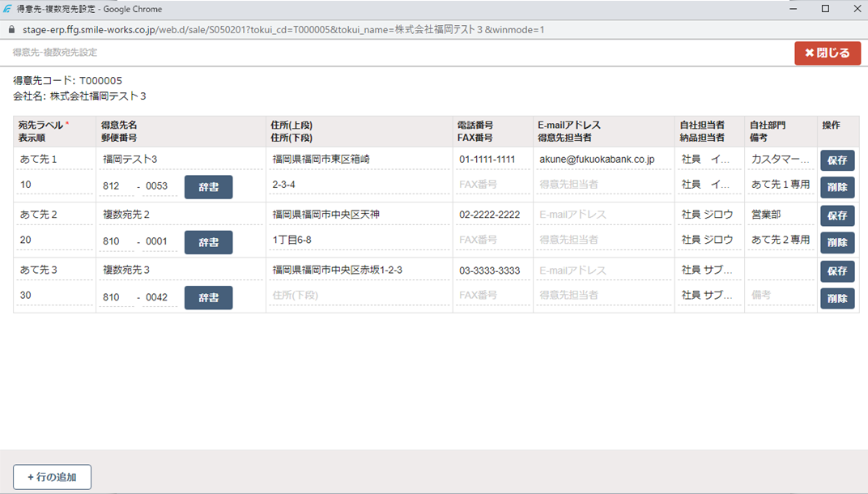Click the phone number field 02-2222-2222

coord(491,215)
